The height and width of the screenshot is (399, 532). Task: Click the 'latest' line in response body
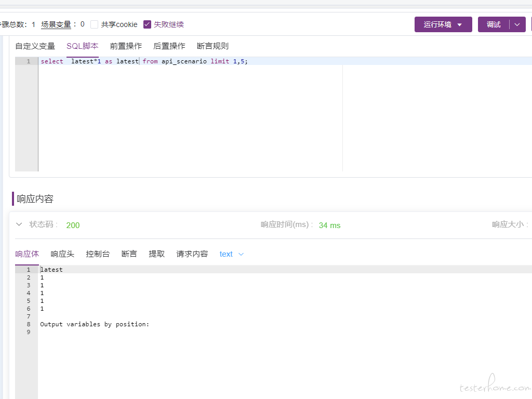coord(51,270)
